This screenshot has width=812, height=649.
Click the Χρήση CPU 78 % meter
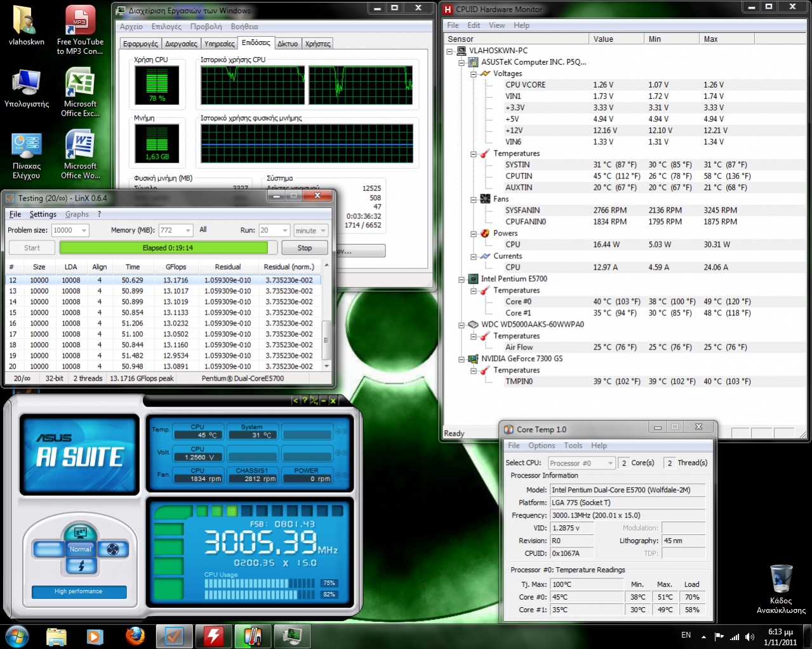157,85
